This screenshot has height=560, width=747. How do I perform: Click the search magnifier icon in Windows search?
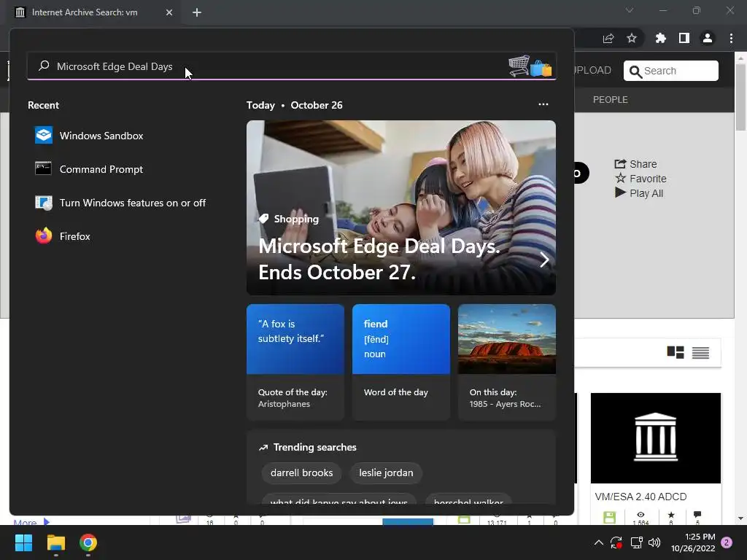pos(44,66)
